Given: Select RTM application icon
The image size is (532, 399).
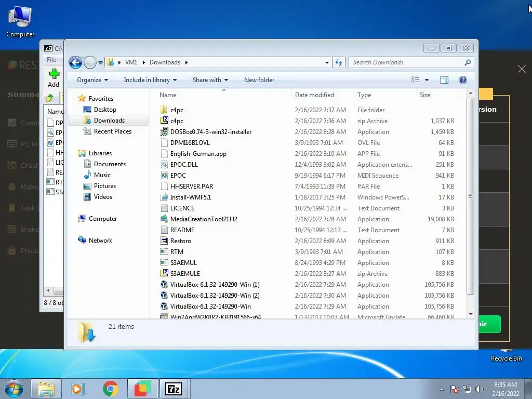Looking at the screenshot, I should pyautogui.click(x=164, y=251).
